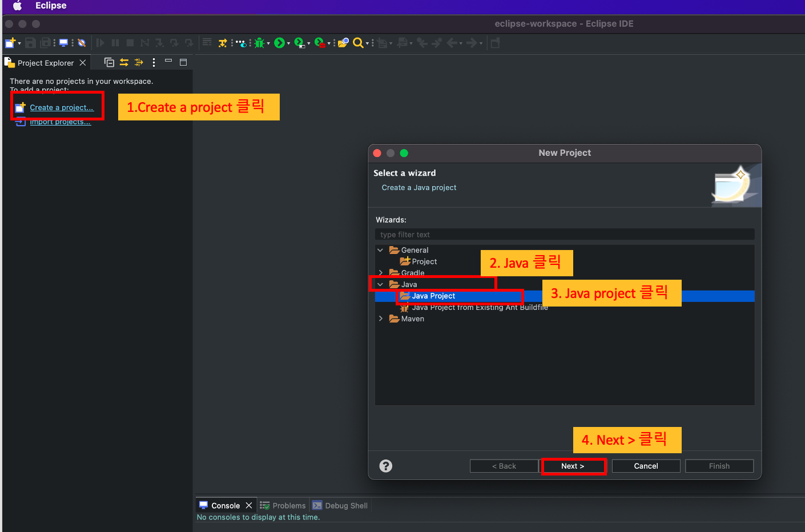Click the Step Into toolbar icon
The image size is (805, 532).
160,43
